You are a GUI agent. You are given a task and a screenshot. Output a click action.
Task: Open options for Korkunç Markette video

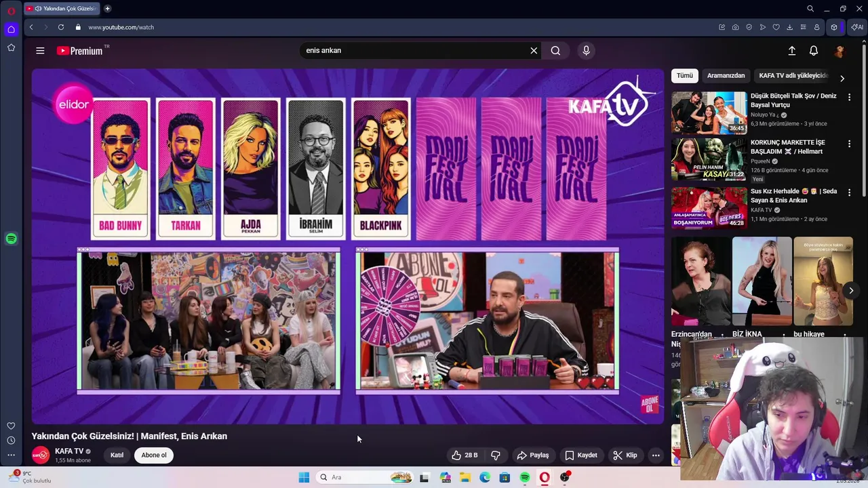pyautogui.click(x=849, y=144)
